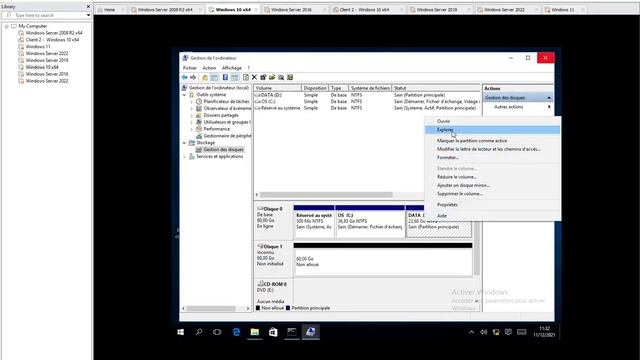The width and height of the screenshot is (640, 360).
Task: Click the volume speaker tray icon
Action: pos(484,332)
